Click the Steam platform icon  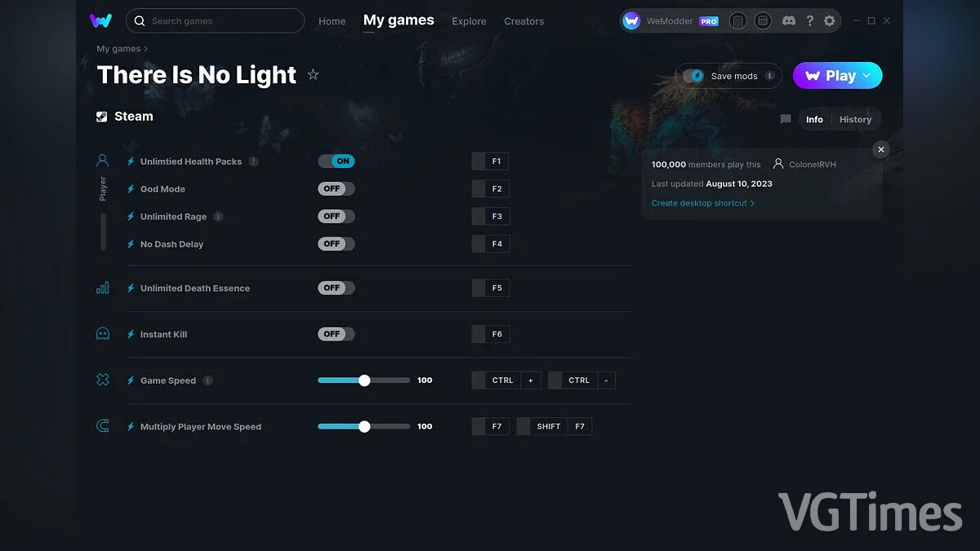click(102, 117)
